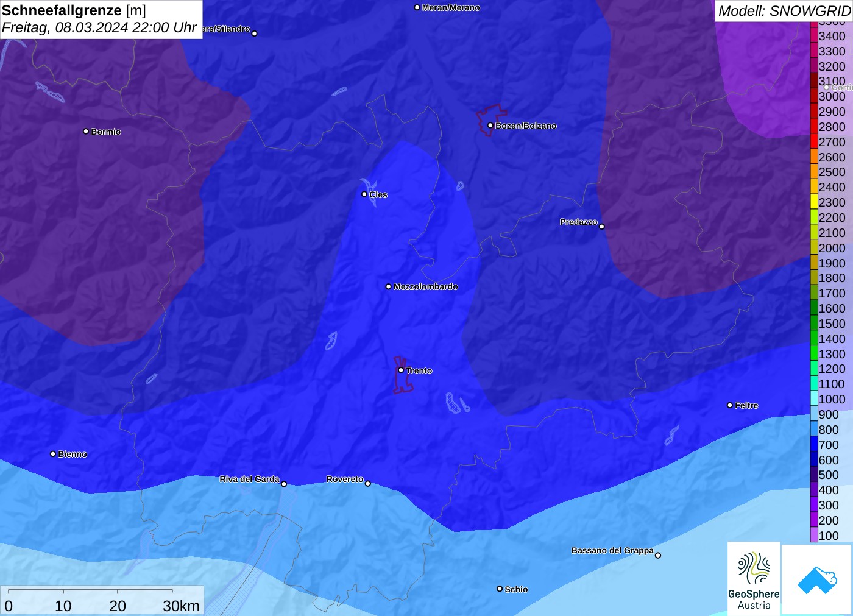Select the 2700 m red legend swatch

(x=814, y=141)
